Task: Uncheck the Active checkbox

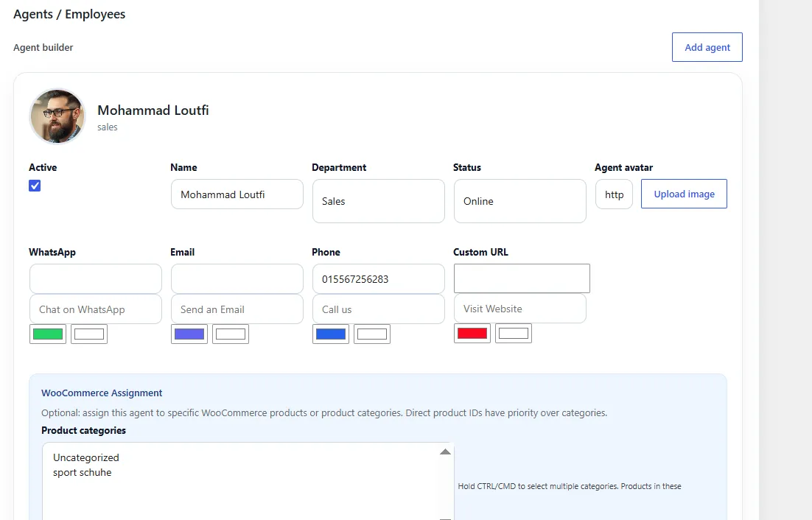Action: 35,186
